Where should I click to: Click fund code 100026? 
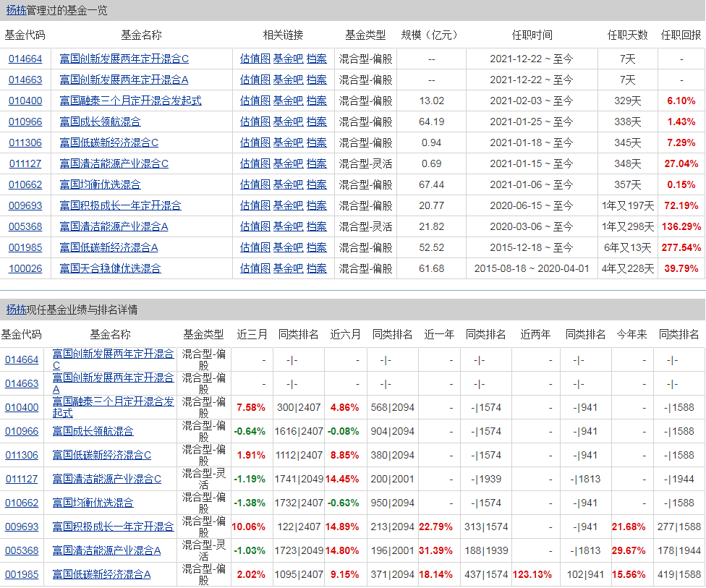25,268
